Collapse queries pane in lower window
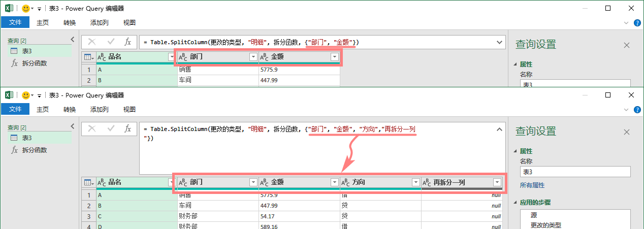The image size is (644, 229). (x=72, y=126)
